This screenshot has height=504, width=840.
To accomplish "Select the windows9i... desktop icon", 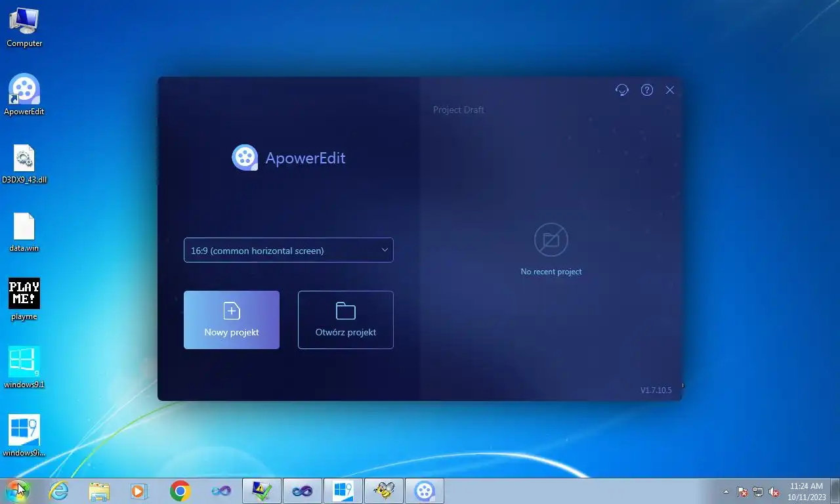I will tap(24, 436).
